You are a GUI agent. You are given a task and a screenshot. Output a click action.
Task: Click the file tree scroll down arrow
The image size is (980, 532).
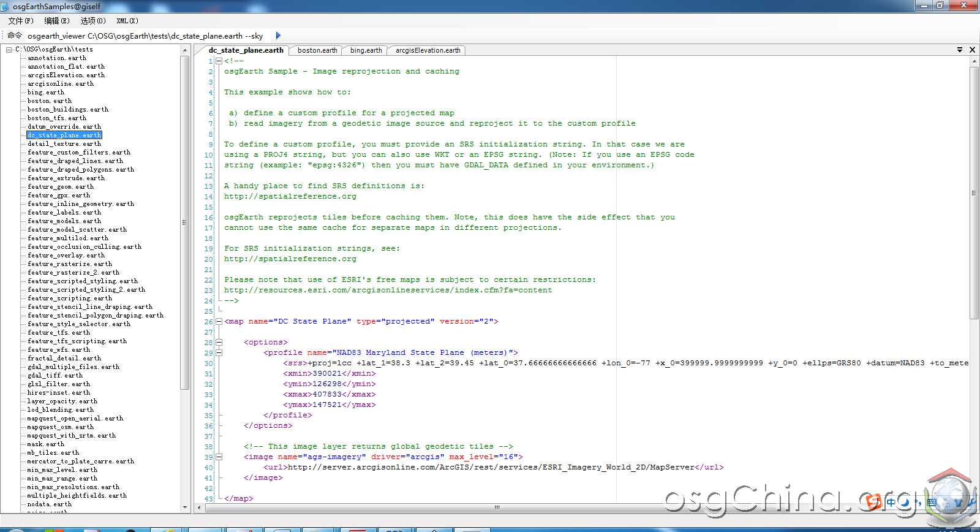tap(185, 507)
